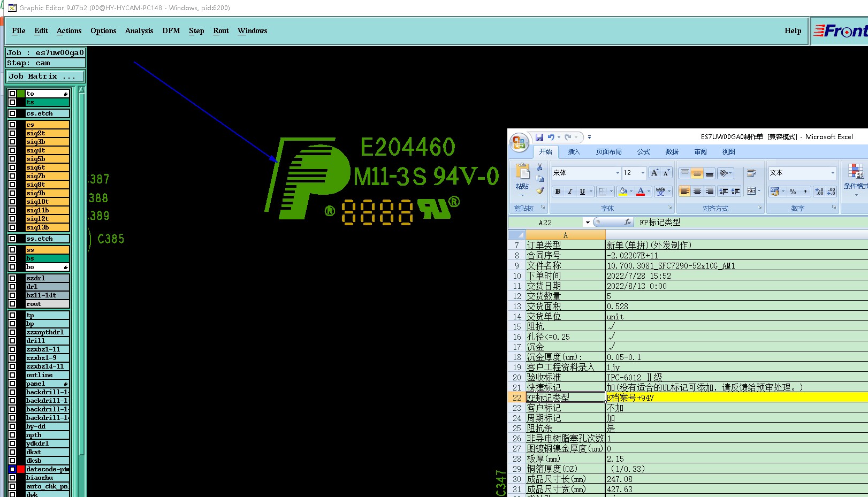Image resolution: width=868 pixels, height=497 pixels.
Task: Copy selection with the Excel copy icon
Action: (x=540, y=179)
